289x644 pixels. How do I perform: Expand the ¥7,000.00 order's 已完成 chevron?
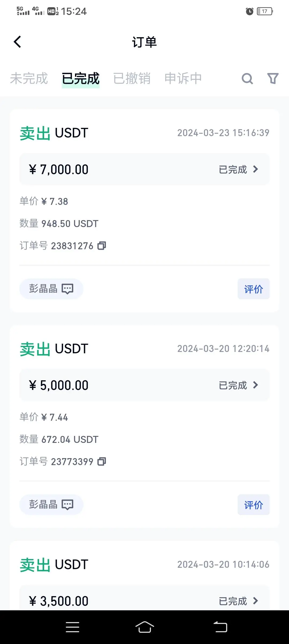pos(256,169)
